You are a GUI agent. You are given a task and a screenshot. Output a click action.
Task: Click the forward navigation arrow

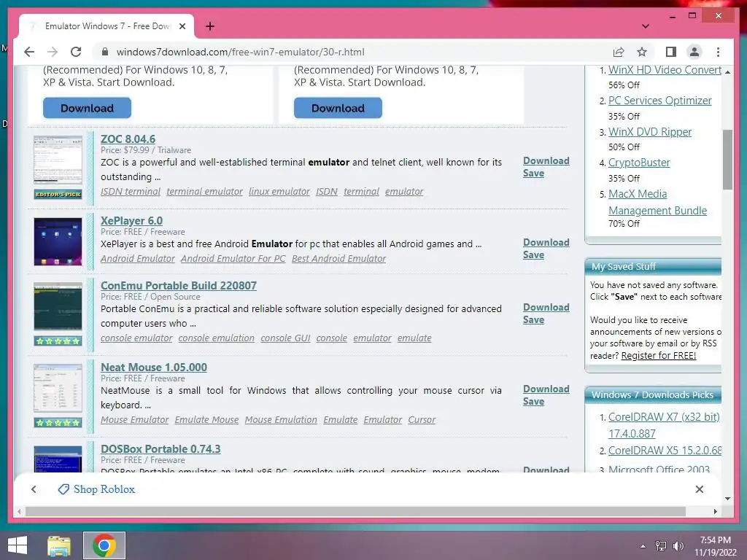click(53, 52)
